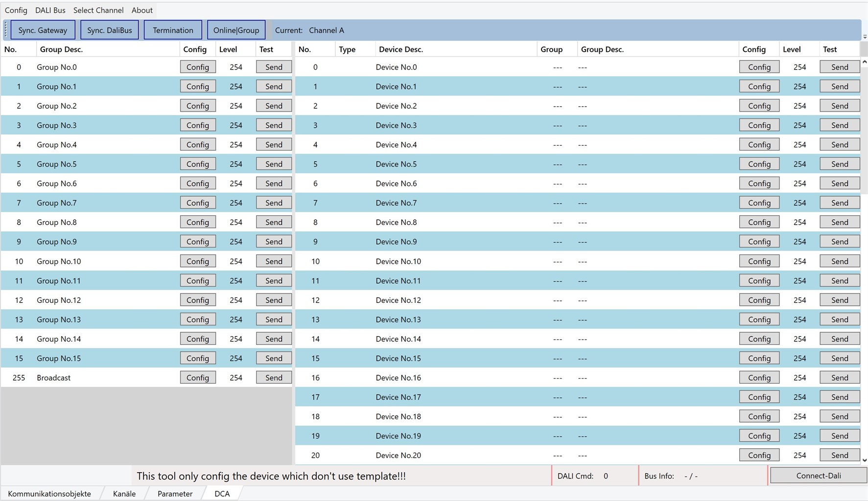The width and height of the screenshot is (868, 501).
Task: Click Config for Group No.3
Action: [198, 125]
